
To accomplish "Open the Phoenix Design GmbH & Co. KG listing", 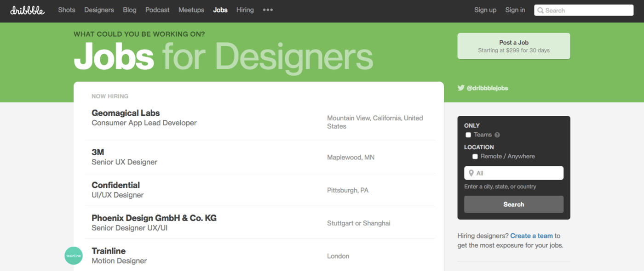I will pos(259,223).
